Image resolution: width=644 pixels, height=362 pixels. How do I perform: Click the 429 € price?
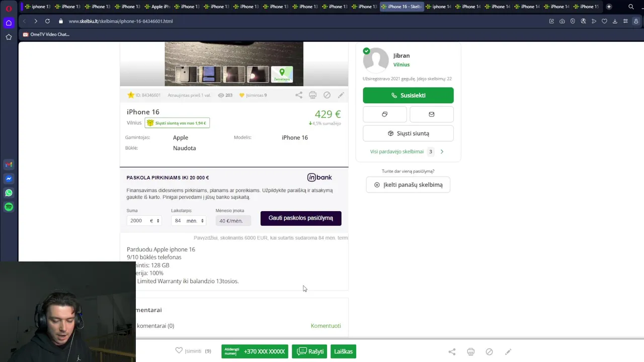(328, 115)
